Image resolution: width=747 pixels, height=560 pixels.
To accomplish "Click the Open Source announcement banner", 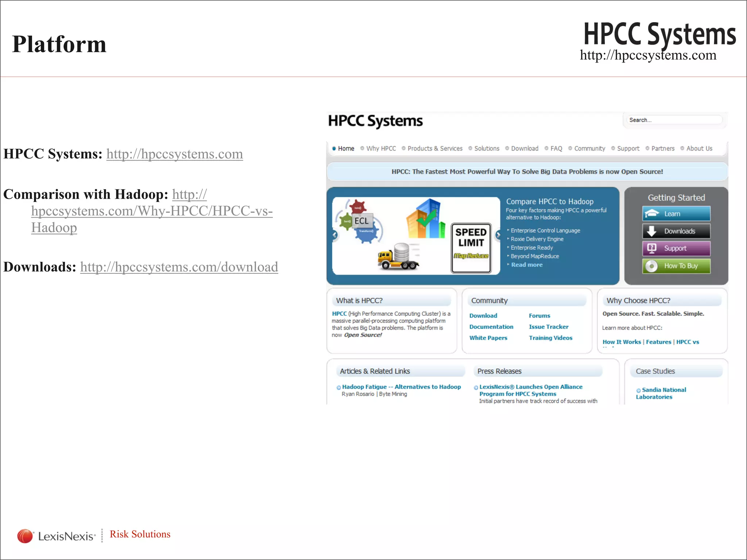I will [x=527, y=172].
